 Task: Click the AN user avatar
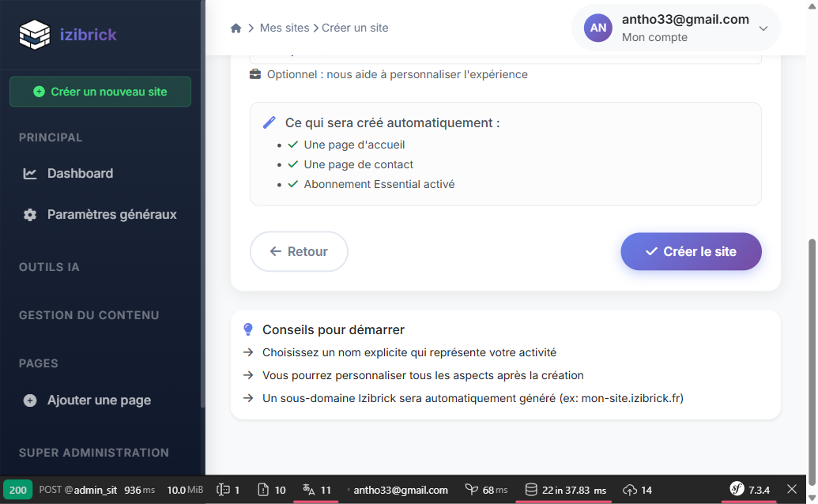pyautogui.click(x=598, y=28)
